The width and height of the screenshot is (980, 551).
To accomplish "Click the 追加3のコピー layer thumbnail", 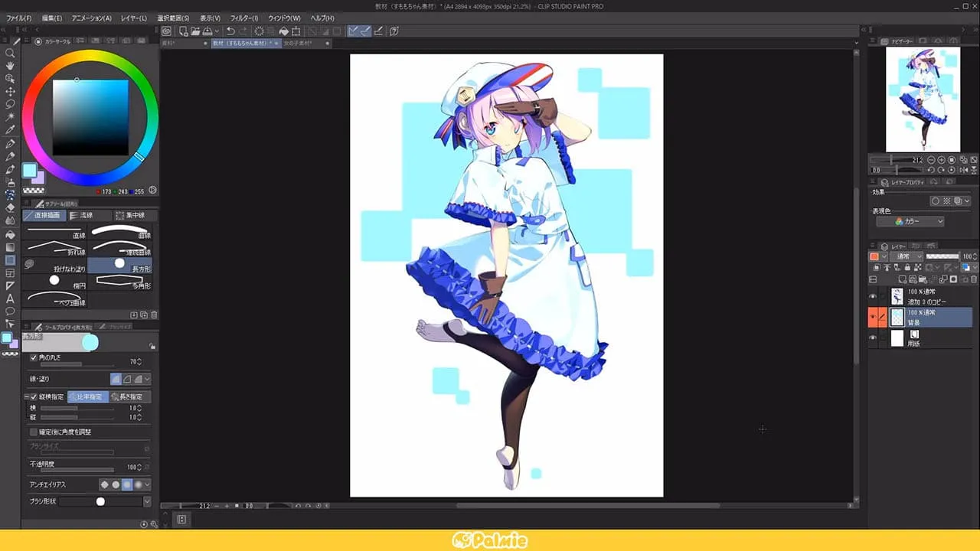I will [x=897, y=295].
